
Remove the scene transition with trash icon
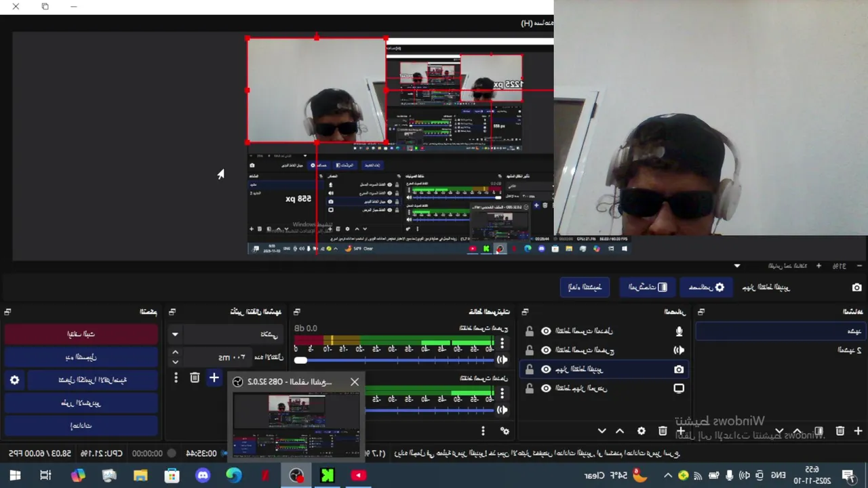[195, 378]
